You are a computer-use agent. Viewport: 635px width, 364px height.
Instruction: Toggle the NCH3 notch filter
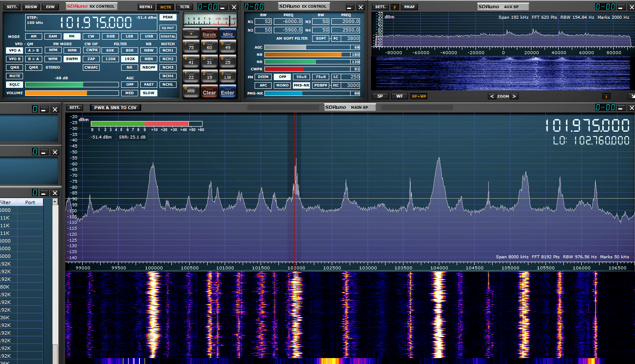(x=168, y=67)
